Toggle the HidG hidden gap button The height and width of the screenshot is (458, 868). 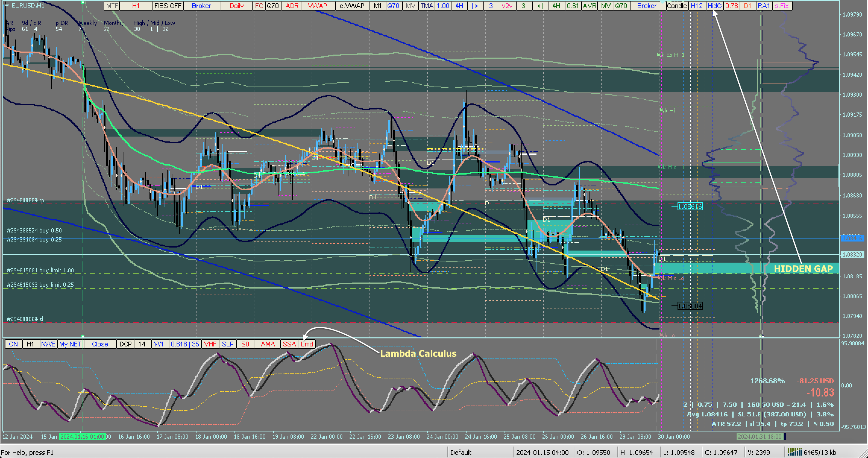click(714, 6)
